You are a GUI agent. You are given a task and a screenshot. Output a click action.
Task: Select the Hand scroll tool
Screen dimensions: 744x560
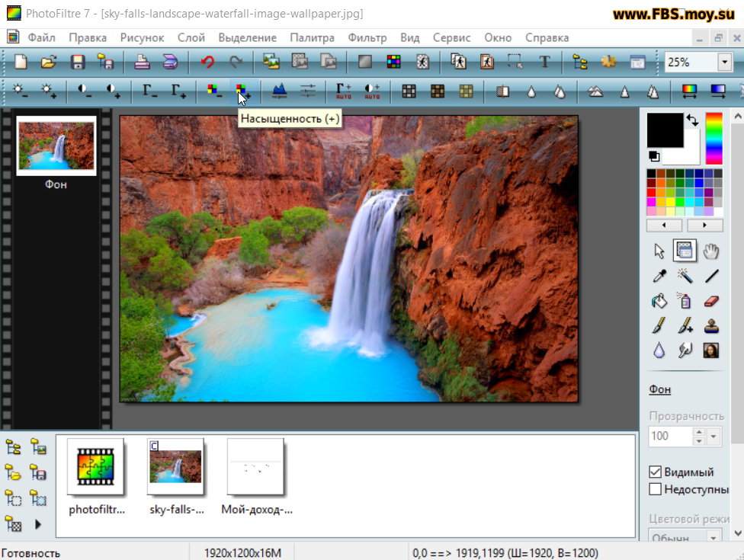pyautogui.click(x=710, y=251)
